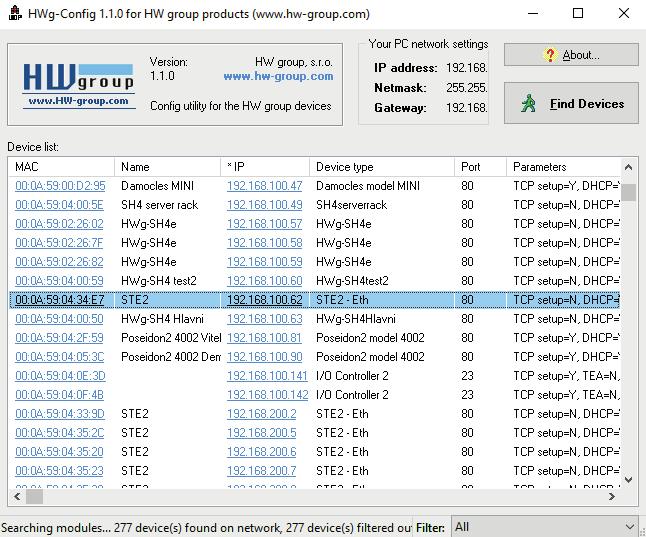Select the HWg-SH4 test2 name cell
This screenshot has height=537, width=646.
point(159,281)
